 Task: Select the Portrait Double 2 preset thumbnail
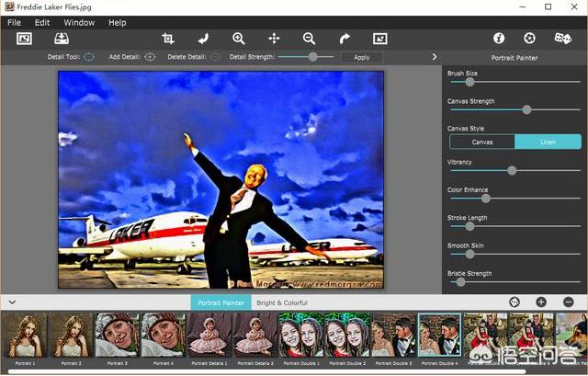coord(347,336)
